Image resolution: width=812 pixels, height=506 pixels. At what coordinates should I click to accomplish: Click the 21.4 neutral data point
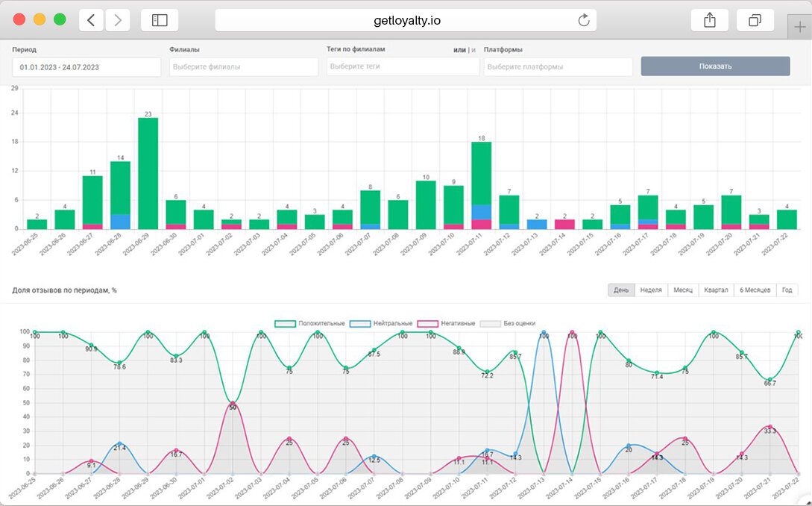[119, 444]
